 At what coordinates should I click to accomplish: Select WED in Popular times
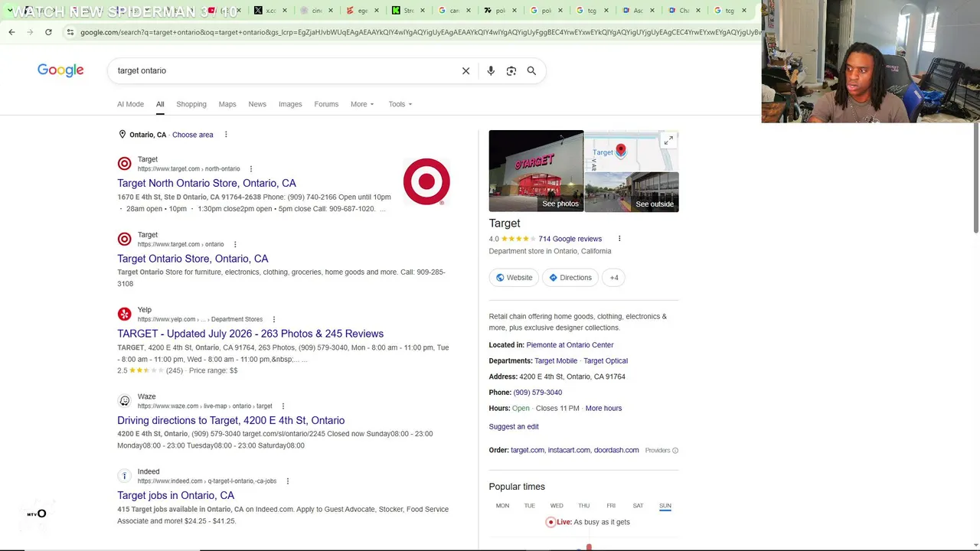(x=557, y=506)
